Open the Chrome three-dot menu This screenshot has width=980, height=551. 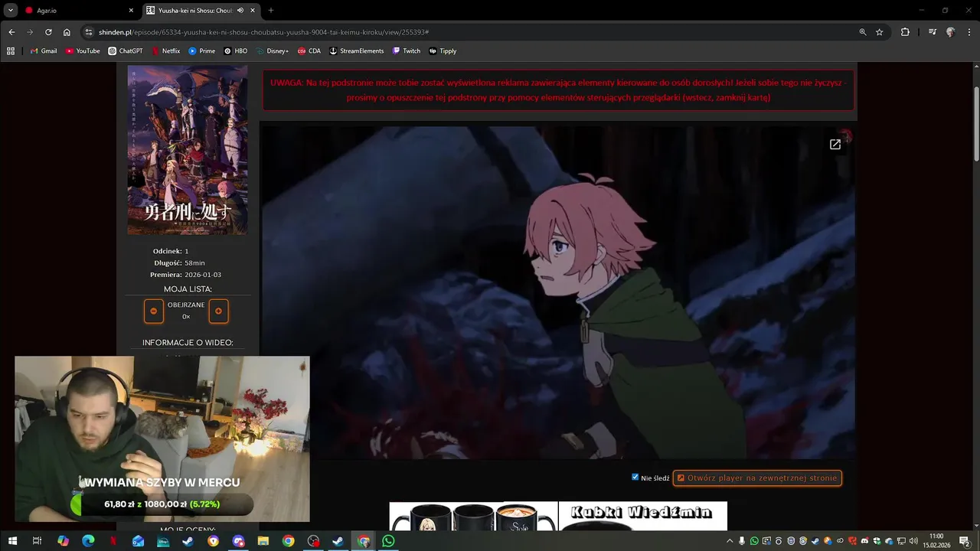tap(969, 32)
